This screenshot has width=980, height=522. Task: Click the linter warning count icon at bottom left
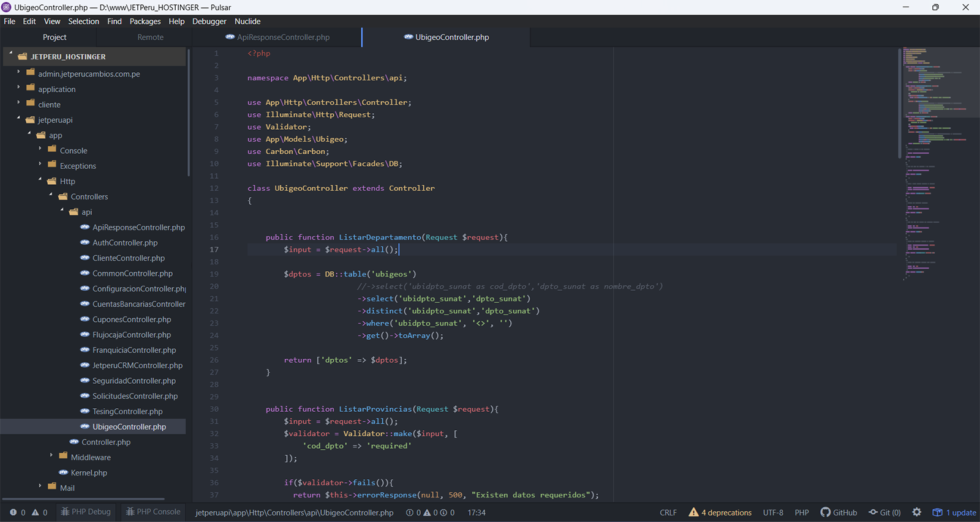36,512
